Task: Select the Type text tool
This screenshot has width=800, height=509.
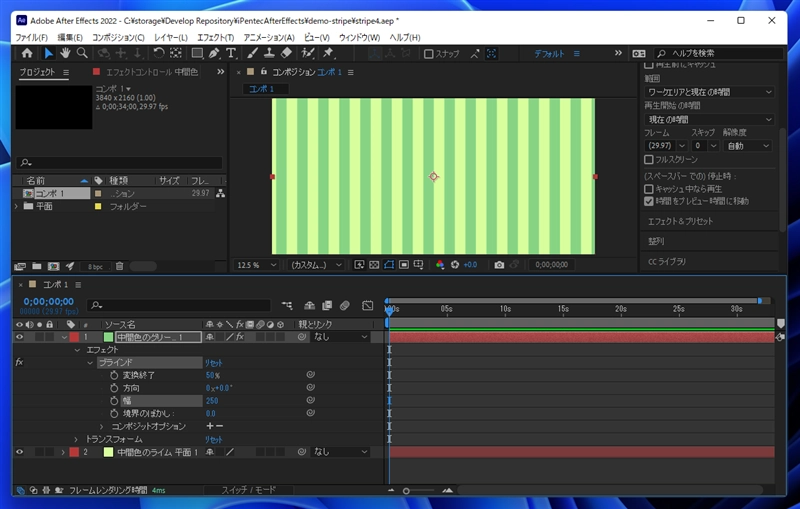Action: pyautogui.click(x=231, y=53)
